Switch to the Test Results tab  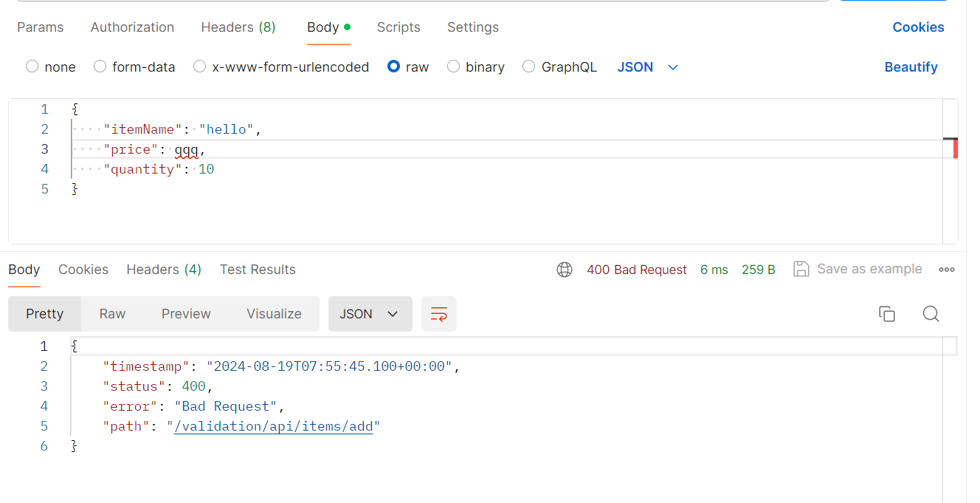coord(258,270)
